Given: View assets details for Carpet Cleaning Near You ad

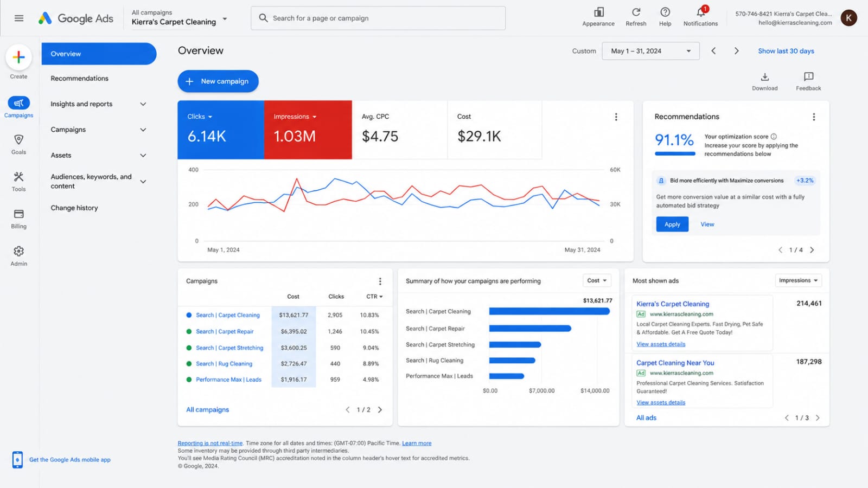Looking at the screenshot, I should pos(661,403).
